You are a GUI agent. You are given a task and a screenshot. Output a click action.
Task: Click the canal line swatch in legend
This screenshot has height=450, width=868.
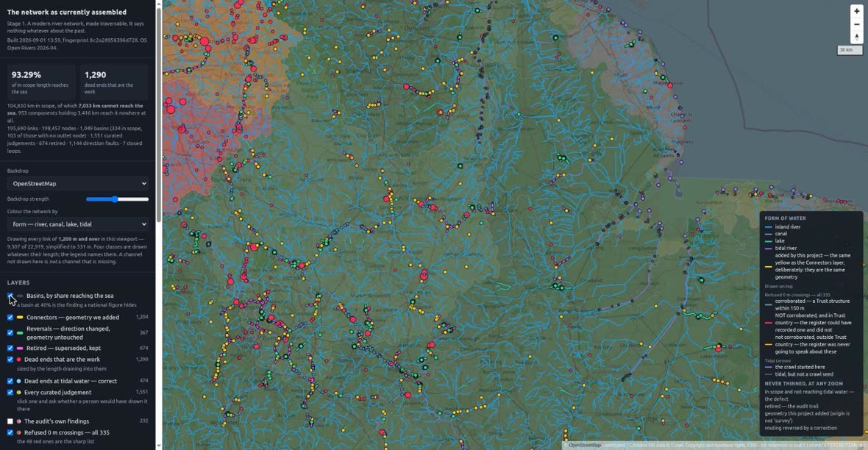(x=769, y=234)
